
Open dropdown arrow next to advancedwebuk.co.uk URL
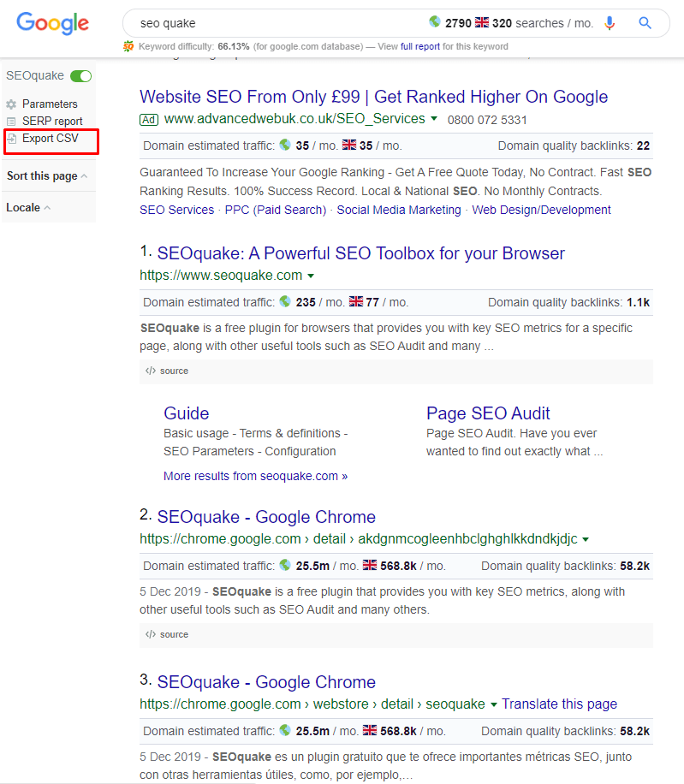434,118
